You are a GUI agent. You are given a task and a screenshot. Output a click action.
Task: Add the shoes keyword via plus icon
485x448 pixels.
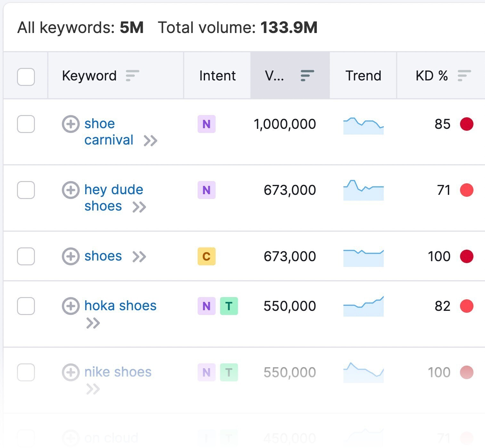click(70, 256)
